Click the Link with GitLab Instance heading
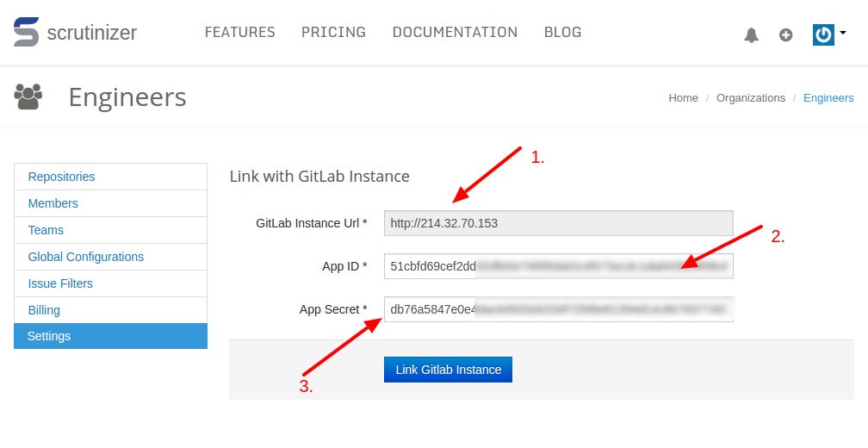The width and height of the screenshot is (868, 448). tap(319, 176)
